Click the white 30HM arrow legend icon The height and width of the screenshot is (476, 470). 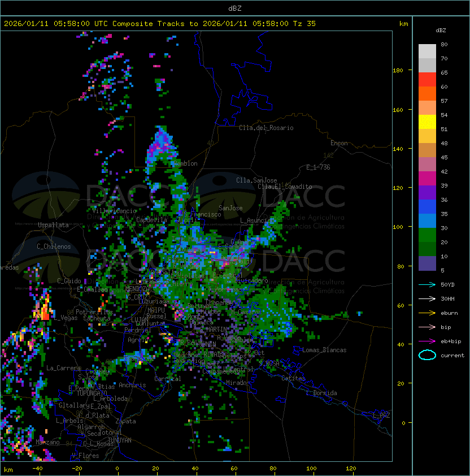[427, 298]
